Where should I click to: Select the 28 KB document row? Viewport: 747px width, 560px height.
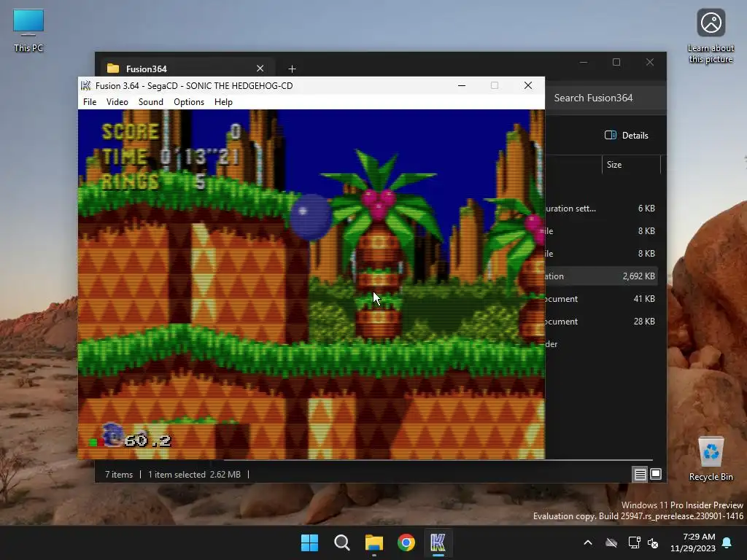point(601,322)
